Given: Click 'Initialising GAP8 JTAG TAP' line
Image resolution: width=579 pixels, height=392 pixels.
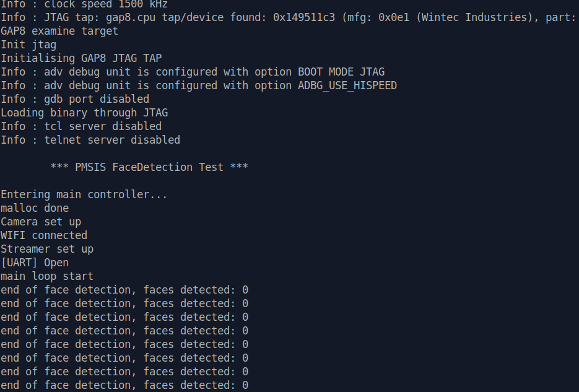Looking at the screenshot, I should 81,58.
